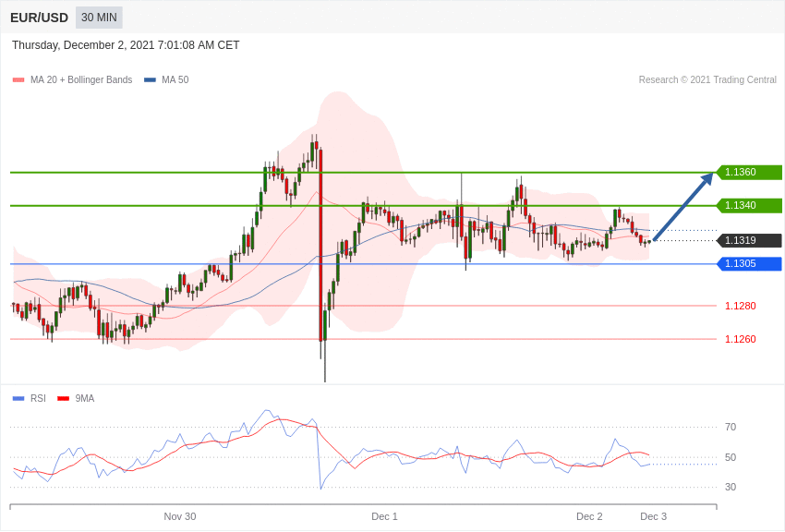
Task: Click the Dec 2 date axis label
Action: click(589, 516)
